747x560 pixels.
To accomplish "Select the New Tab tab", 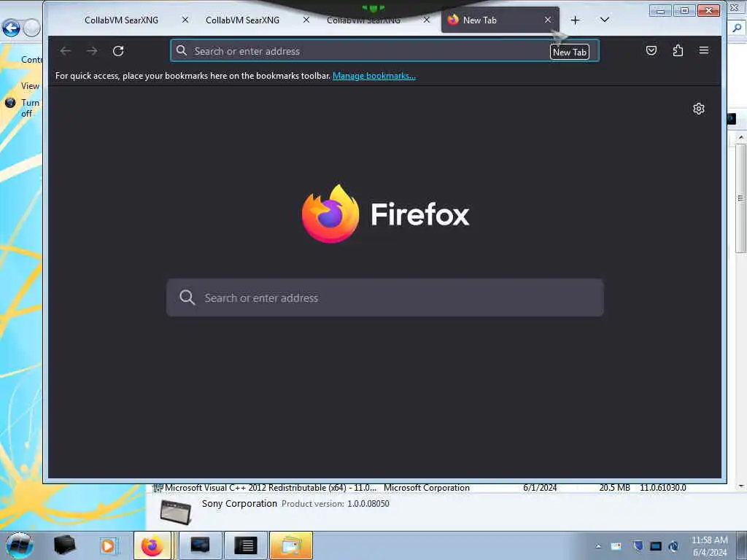I will (495, 20).
